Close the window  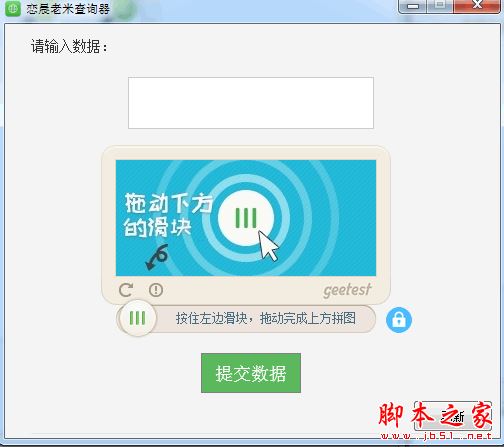point(477,5)
